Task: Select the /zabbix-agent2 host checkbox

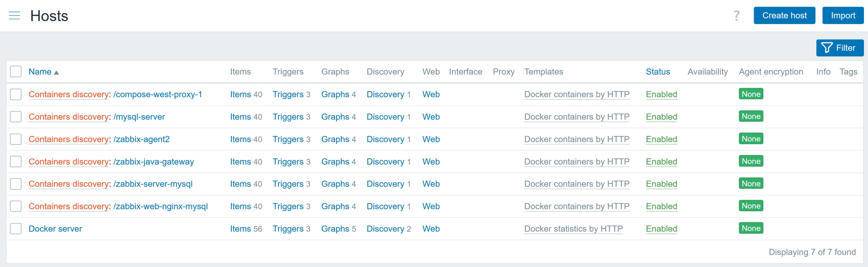Action: pos(16,139)
